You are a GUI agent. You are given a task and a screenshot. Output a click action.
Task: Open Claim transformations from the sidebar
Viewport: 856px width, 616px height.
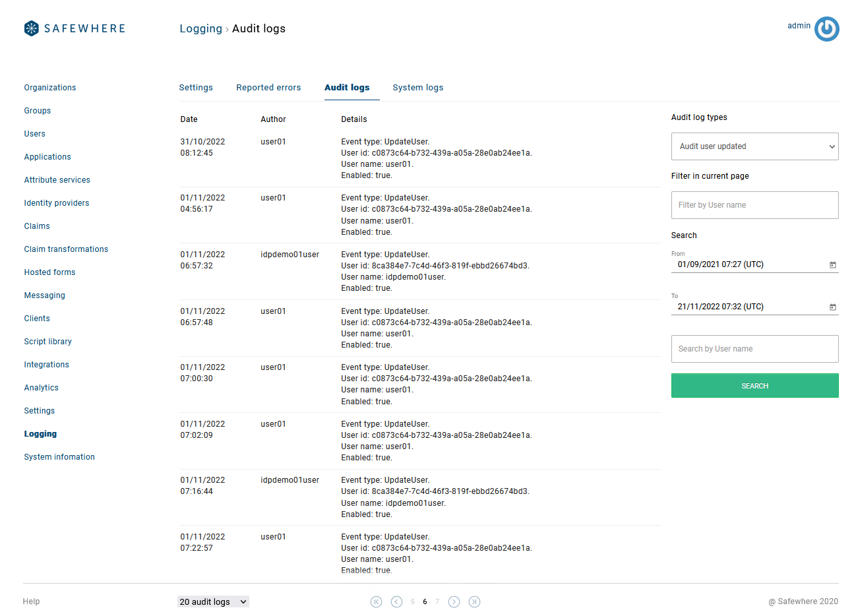[x=66, y=249]
